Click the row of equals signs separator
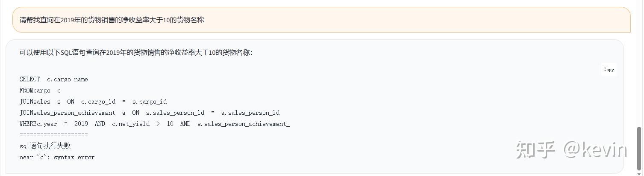 (54, 134)
